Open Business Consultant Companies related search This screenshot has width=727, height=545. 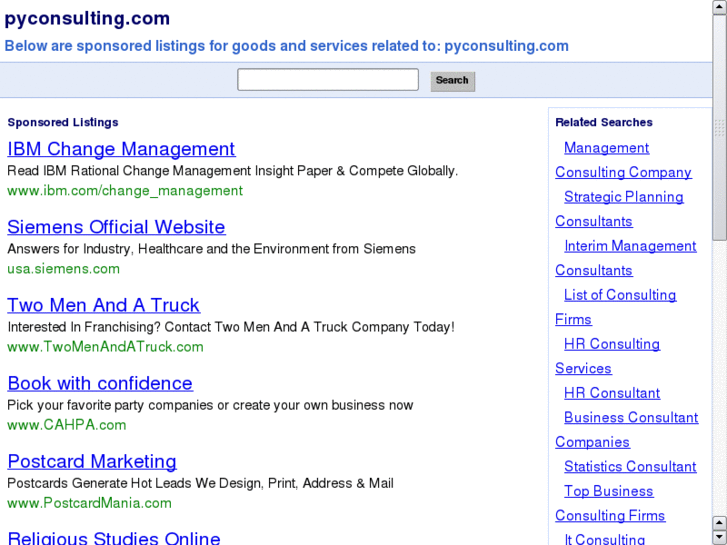tap(630, 418)
